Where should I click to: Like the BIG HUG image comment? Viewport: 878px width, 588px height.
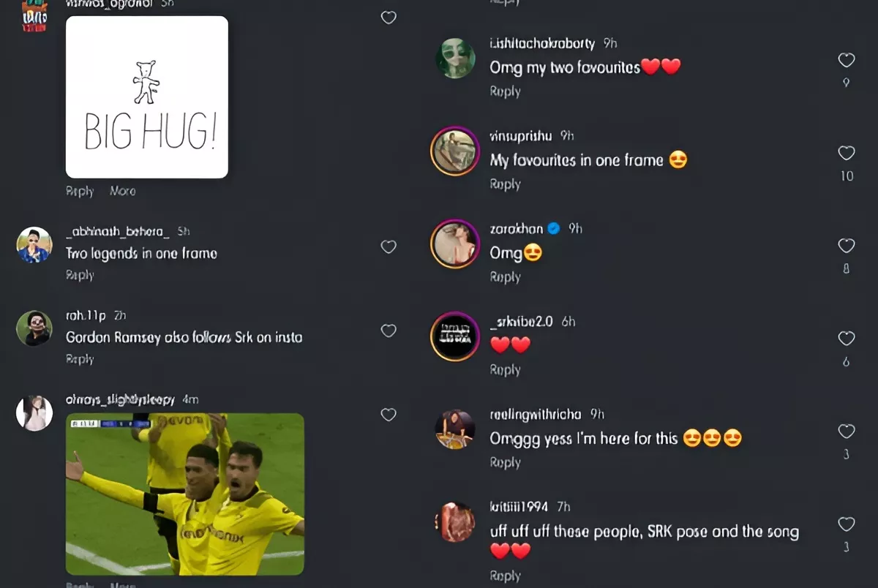click(389, 18)
